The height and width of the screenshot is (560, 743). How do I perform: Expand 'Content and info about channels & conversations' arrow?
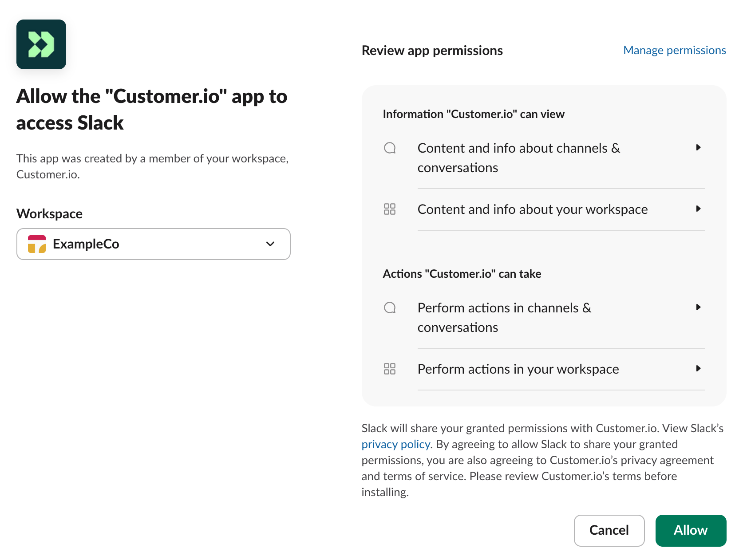698,147
